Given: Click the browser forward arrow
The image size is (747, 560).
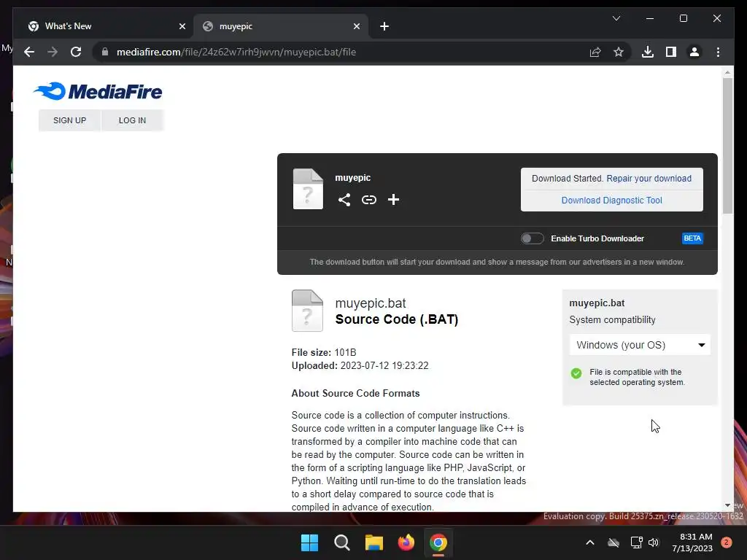Looking at the screenshot, I should tap(53, 52).
